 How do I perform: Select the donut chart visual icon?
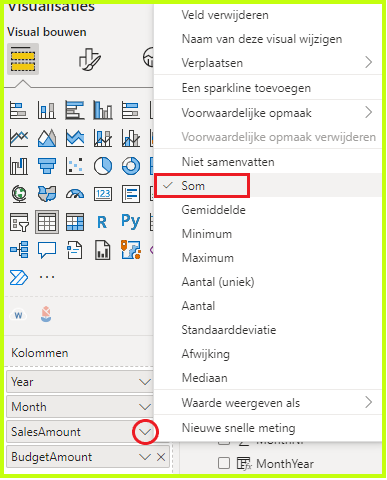pos(131,166)
